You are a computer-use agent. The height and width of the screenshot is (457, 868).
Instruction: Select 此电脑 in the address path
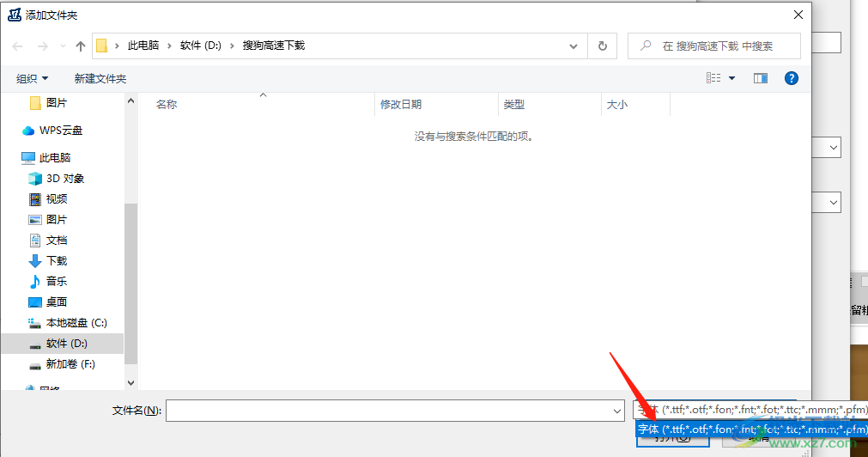pos(143,46)
